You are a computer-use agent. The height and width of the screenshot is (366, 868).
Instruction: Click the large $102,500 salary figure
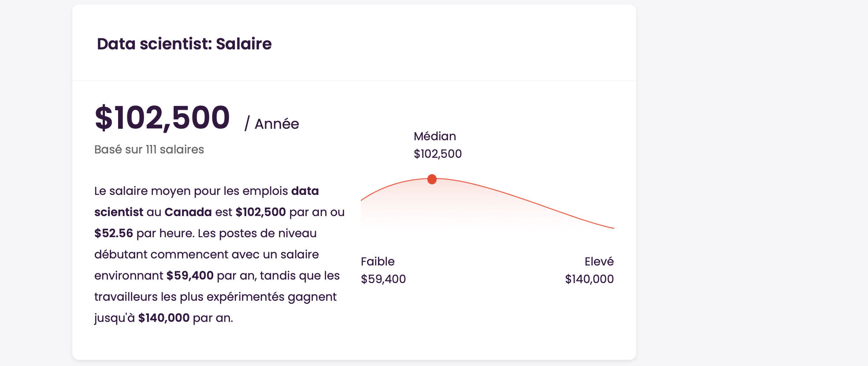coord(162,118)
